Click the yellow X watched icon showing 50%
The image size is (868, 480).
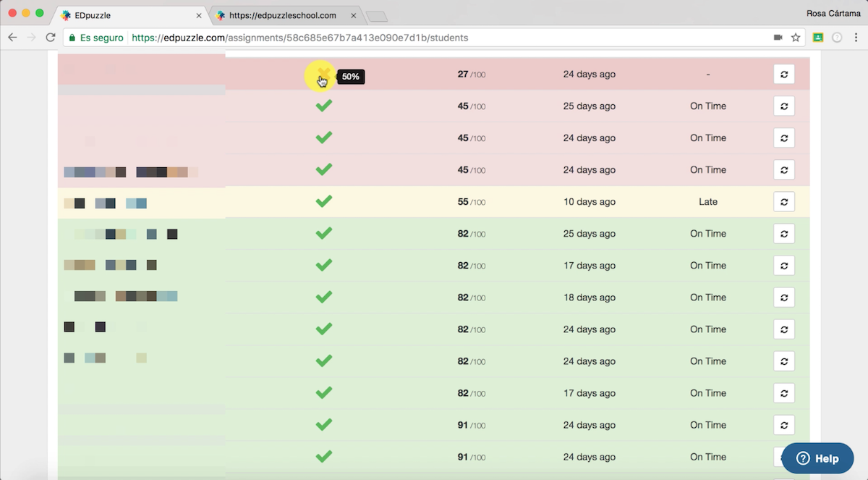pos(323,75)
